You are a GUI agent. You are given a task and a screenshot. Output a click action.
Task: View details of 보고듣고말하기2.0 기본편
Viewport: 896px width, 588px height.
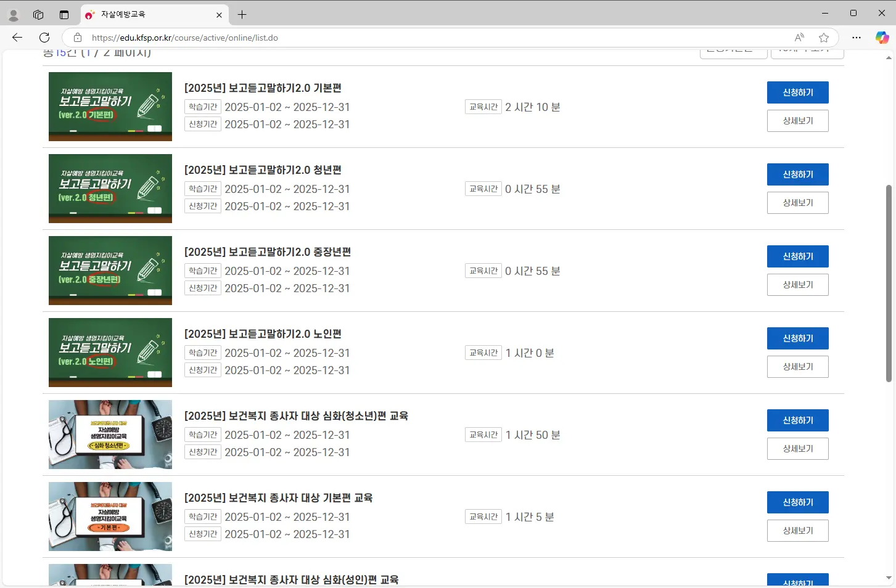click(797, 121)
